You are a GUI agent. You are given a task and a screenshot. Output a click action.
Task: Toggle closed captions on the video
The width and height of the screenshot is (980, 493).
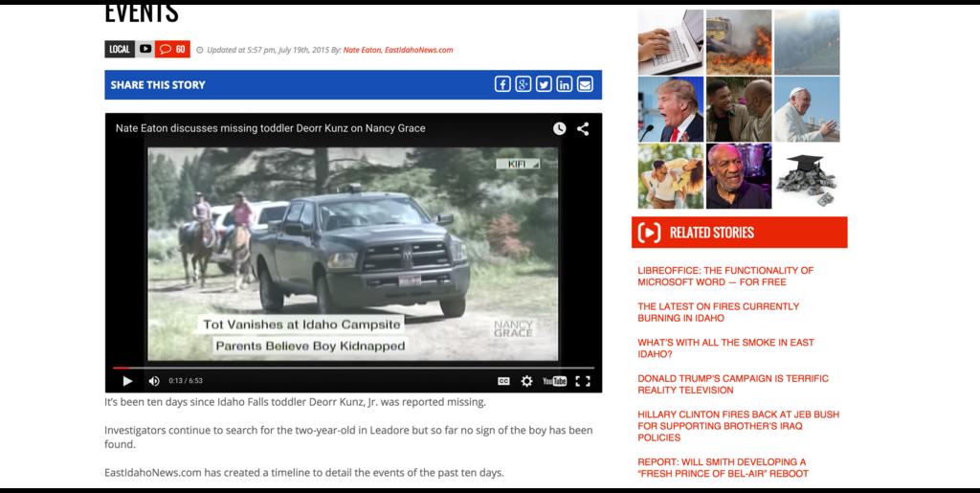[503, 381]
